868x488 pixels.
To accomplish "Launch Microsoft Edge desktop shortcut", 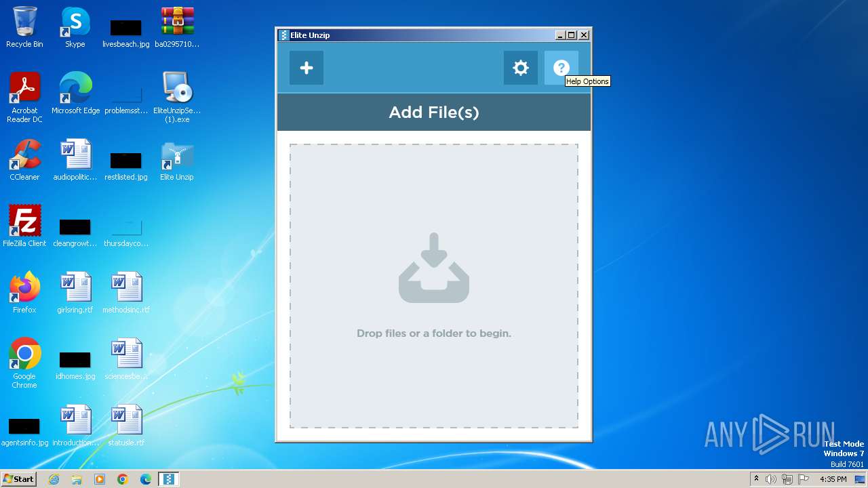I will coord(75,94).
